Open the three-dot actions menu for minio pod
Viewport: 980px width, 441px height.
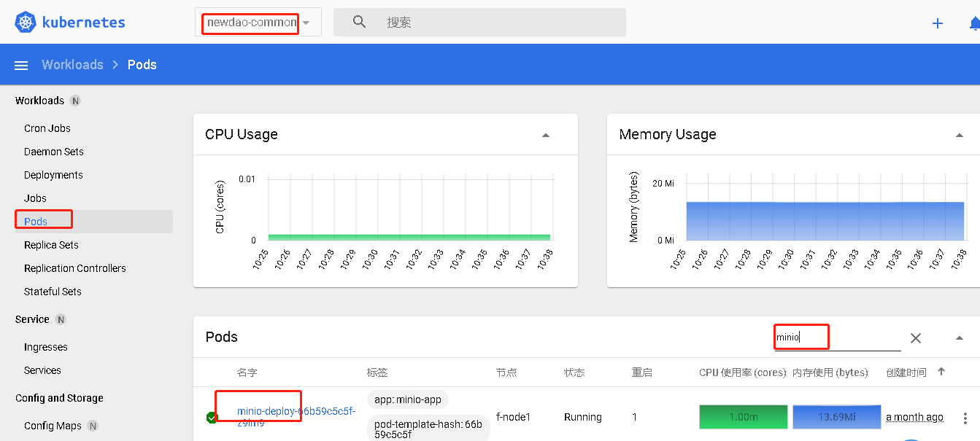coord(965,418)
